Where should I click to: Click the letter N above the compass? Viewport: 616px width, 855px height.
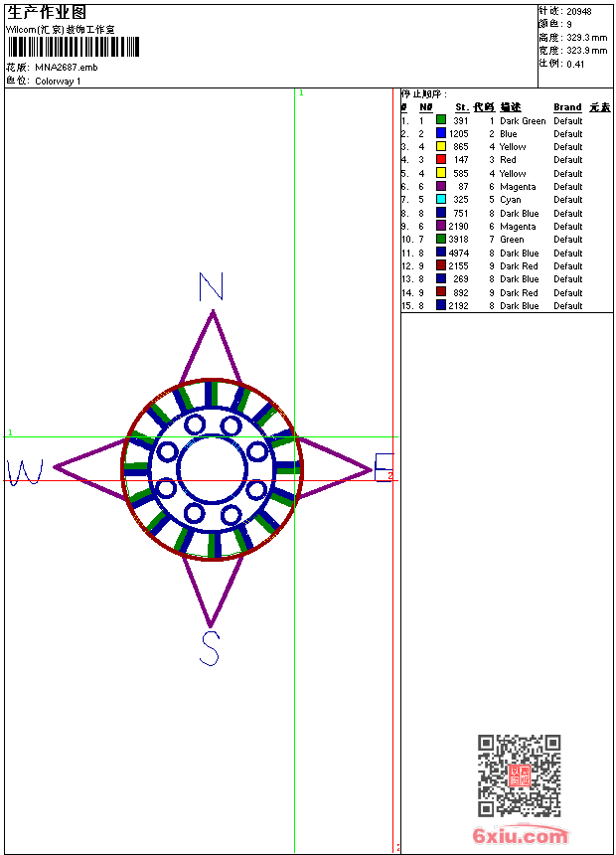coord(211,286)
